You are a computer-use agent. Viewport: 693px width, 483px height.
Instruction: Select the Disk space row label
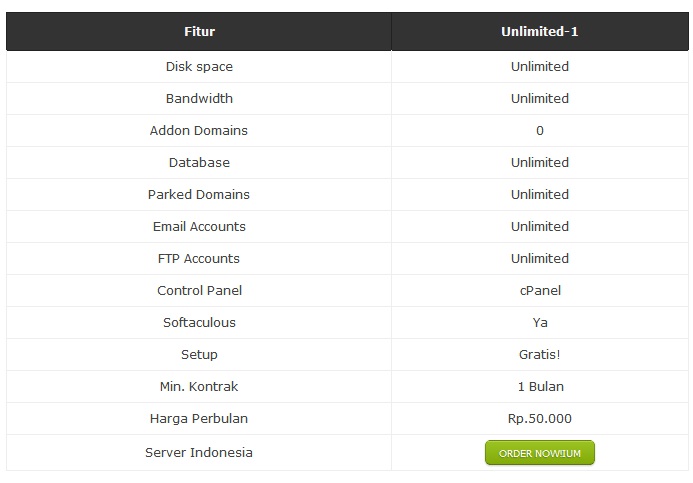[199, 67]
